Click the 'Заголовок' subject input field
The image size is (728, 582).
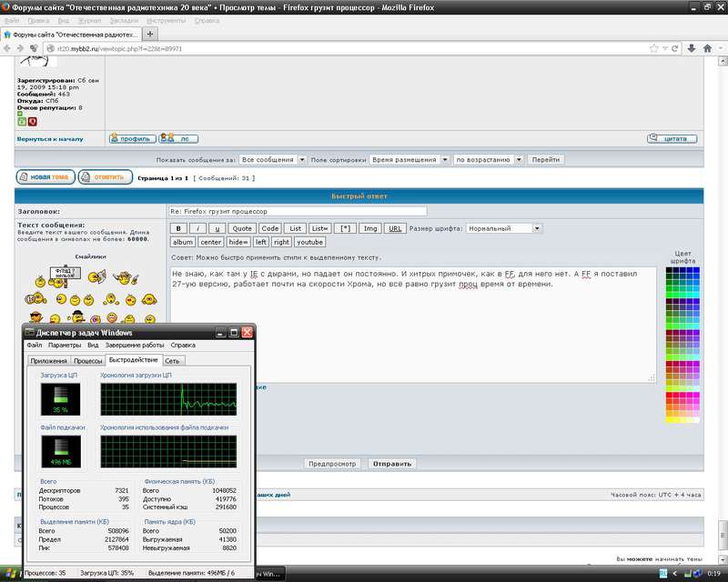coord(298,211)
